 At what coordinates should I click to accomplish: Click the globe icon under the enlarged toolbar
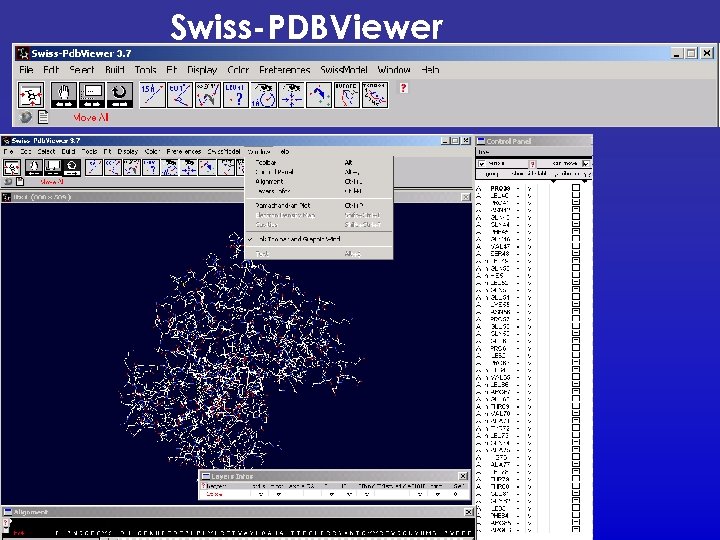click(x=26, y=117)
